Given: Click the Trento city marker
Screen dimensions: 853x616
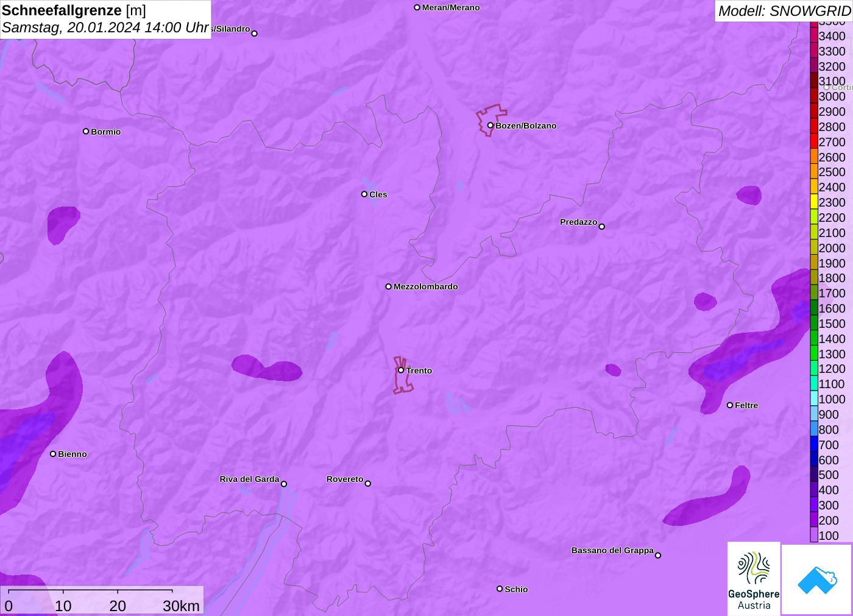Looking at the screenshot, I should [x=401, y=370].
